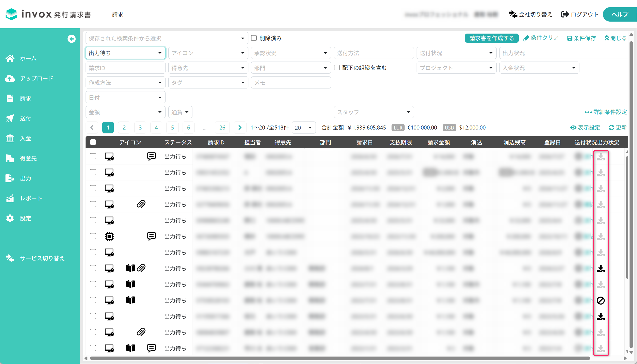Open ホーム in the sidebar

21,58
